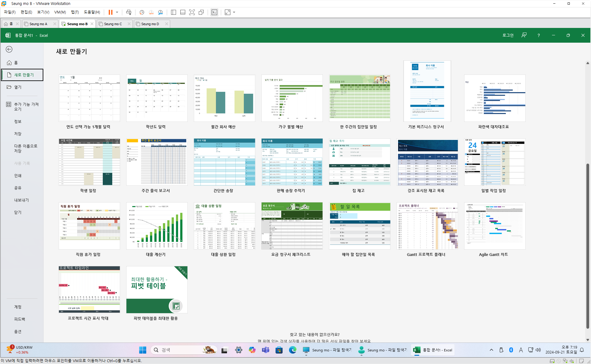This screenshot has width=591, height=364.
Task: Select the 대출 계산기 template thumbnail
Action: (157, 226)
